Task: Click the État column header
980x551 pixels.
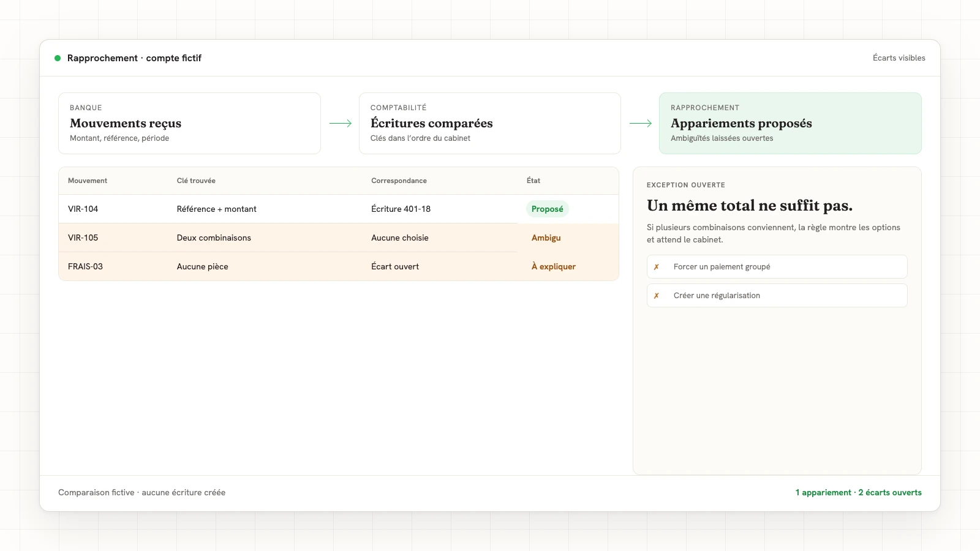Action: 533,181
